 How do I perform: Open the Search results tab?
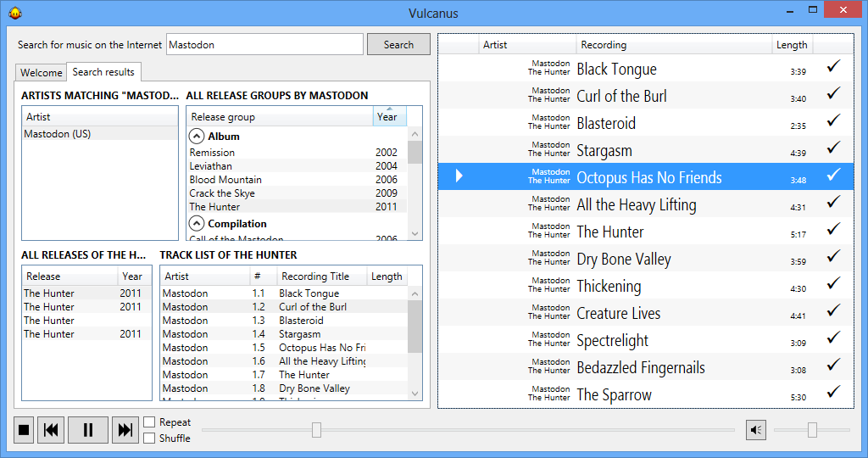pos(103,72)
